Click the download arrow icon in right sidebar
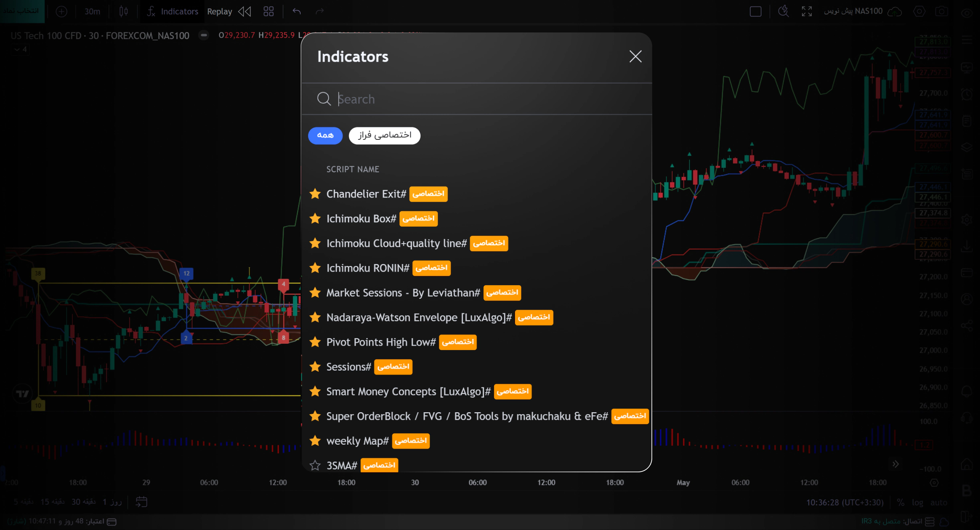This screenshot has height=530, width=980. pyautogui.click(x=967, y=246)
